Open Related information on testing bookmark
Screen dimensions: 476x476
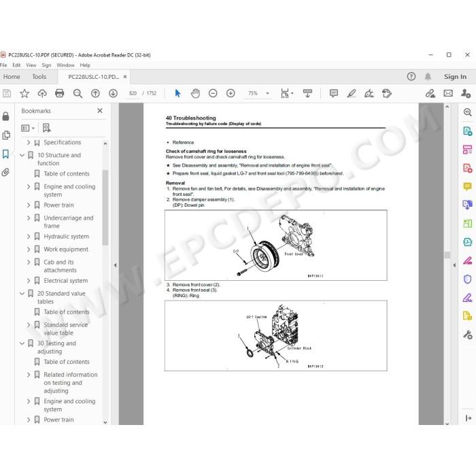coord(71,382)
